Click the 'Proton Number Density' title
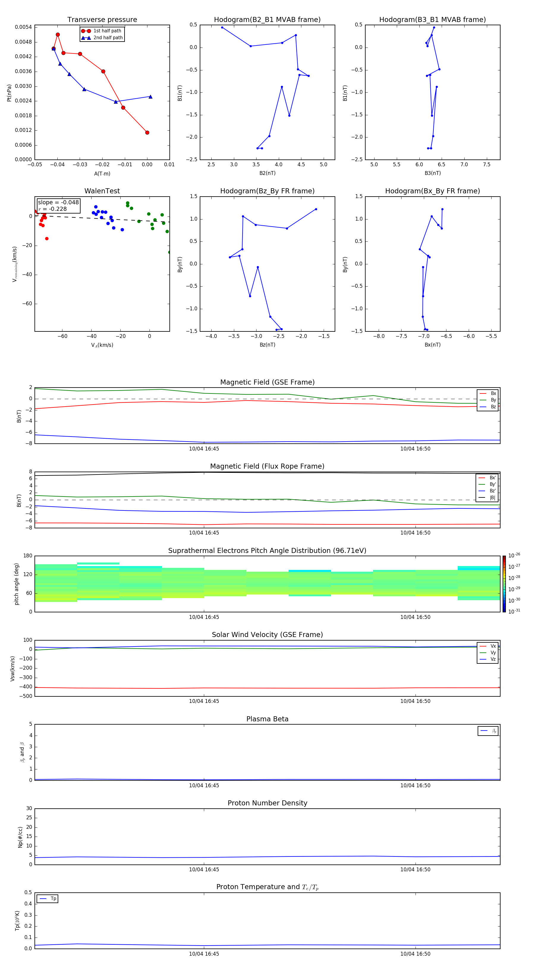This screenshot has width=535, height=980. pyautogui.click(x=267, y=803)
